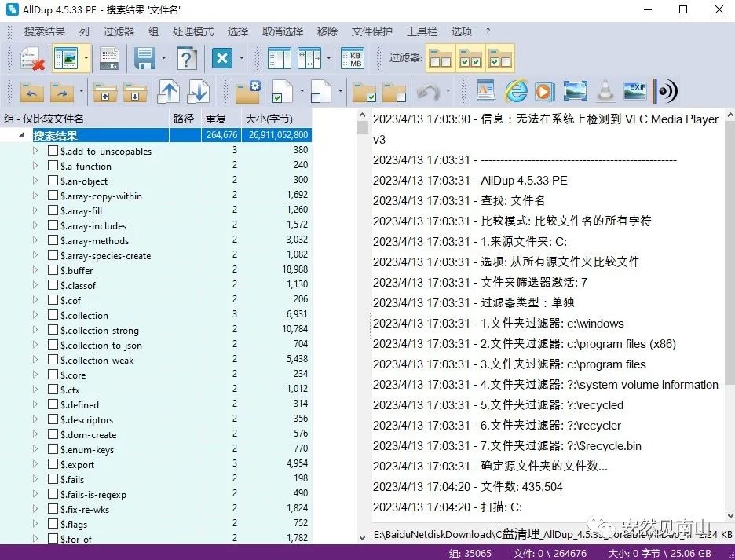The width and height of the screenshot is (735, 560).
Task: Open dropdown arrow next to save icon
Action: click(163, 59)
